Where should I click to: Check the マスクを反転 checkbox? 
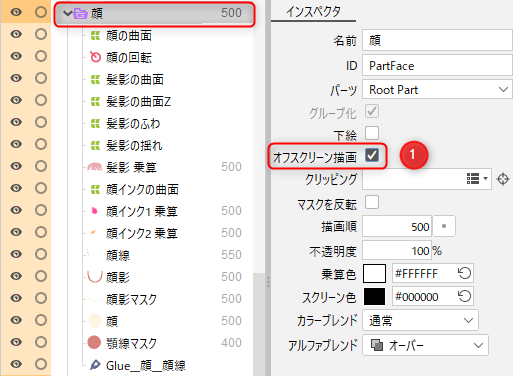pos(372,202)
